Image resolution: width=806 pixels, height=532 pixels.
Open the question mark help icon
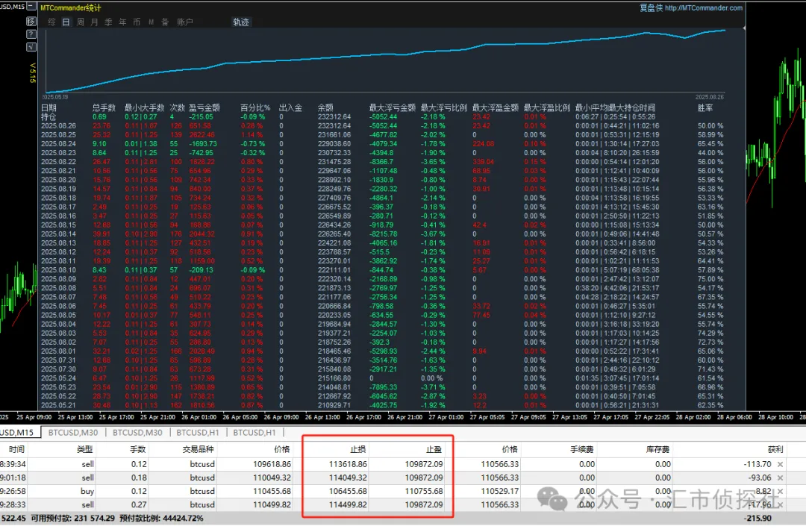31,34
